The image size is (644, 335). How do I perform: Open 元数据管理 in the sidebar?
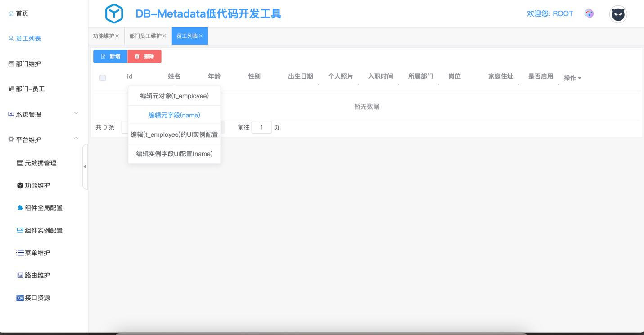(x=40, y=163)
